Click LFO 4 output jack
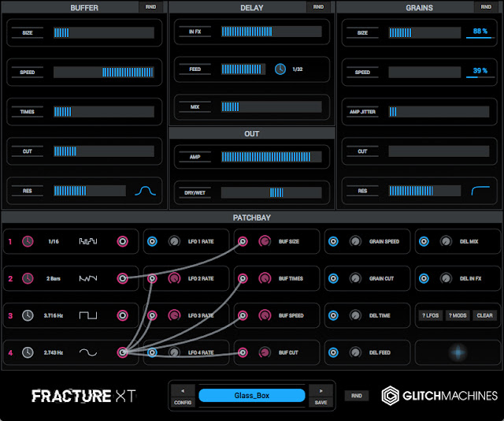 pos(123,352)
